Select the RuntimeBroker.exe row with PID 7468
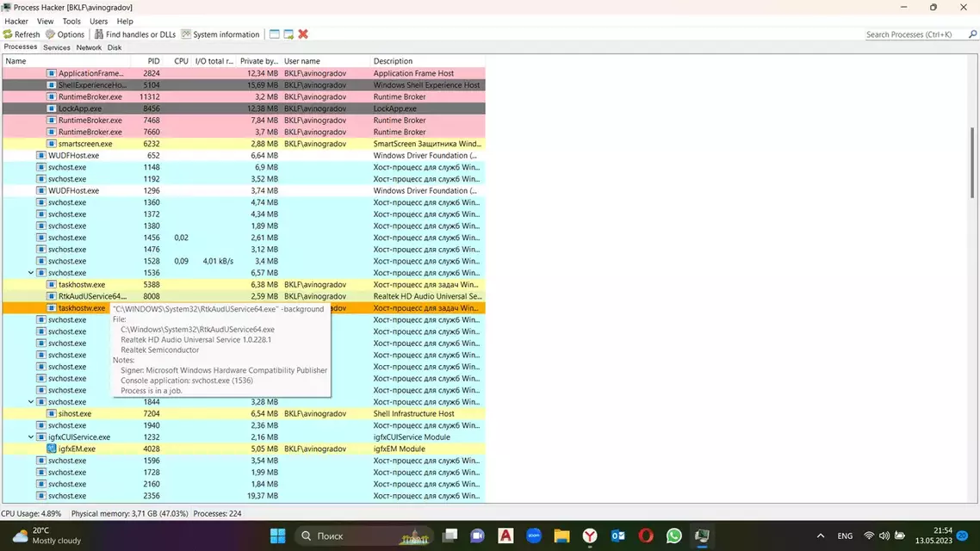The height and width of the screenshot is (551, 980). (244, 120)
